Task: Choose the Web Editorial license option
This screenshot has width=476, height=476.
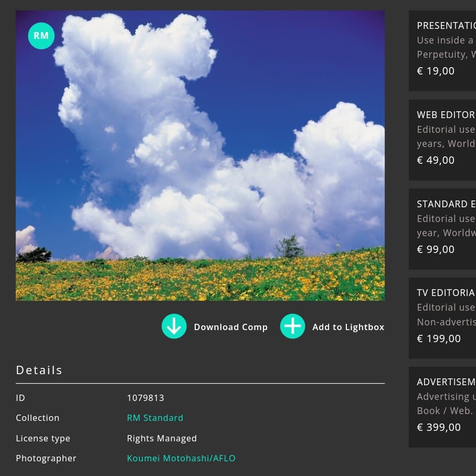Action: coord(446,115)
